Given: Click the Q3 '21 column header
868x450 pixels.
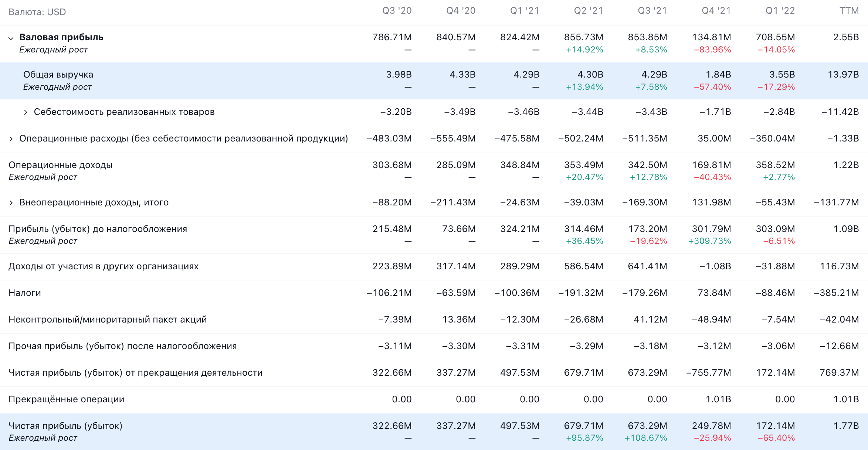Looking at the screenshot, I should [x=652, y=11].
